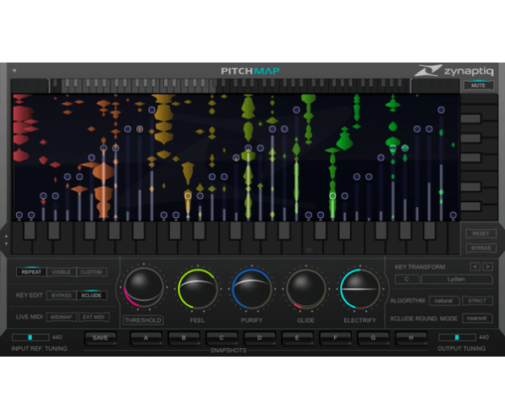
Task: Click the bottom key on right vertical keyboard
Action: click(479, 216)
